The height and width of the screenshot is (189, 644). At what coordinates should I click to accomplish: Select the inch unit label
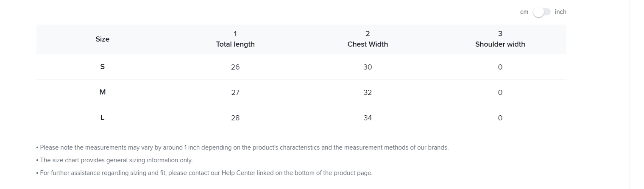point(560,12)
